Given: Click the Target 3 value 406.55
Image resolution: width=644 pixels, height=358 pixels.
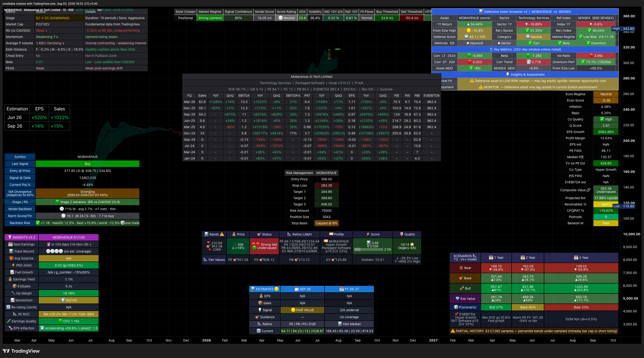Looking at the screenshot, I should pos(327,204).
